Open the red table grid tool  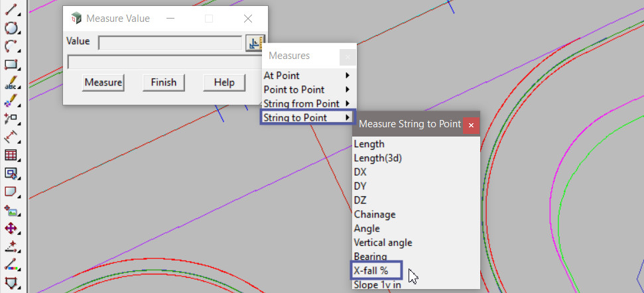pos(10,155)
